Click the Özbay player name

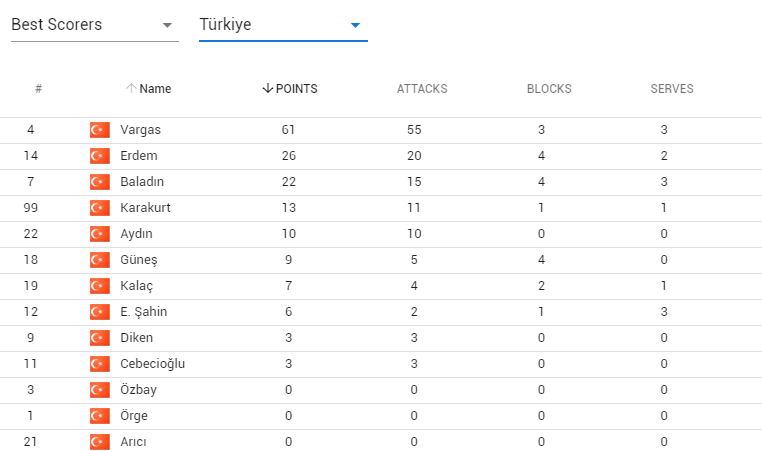click(138, 390)
